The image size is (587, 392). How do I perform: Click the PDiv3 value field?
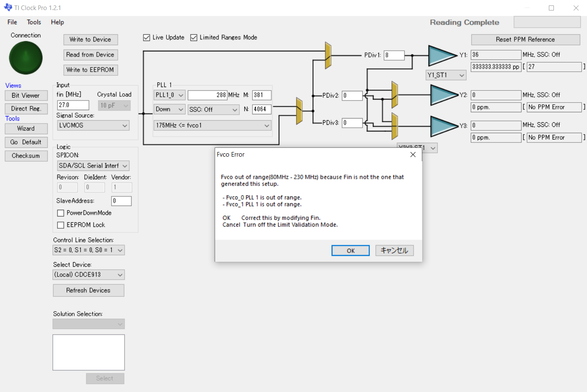[x=352, y=123]
